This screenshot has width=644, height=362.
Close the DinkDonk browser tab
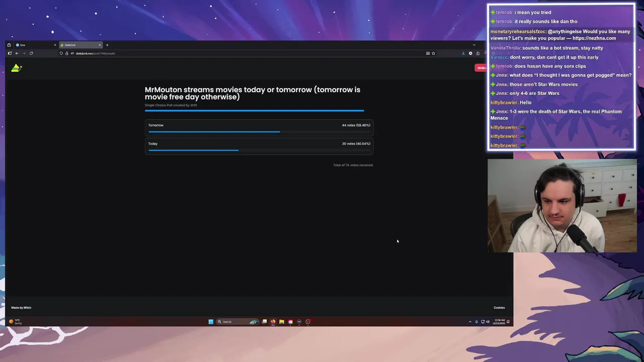pos(100,45)
